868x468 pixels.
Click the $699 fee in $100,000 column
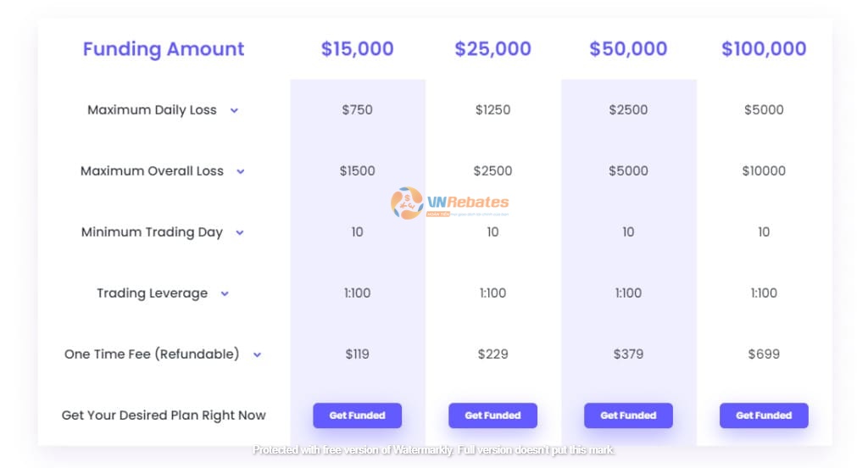click(x=764, y=354)
